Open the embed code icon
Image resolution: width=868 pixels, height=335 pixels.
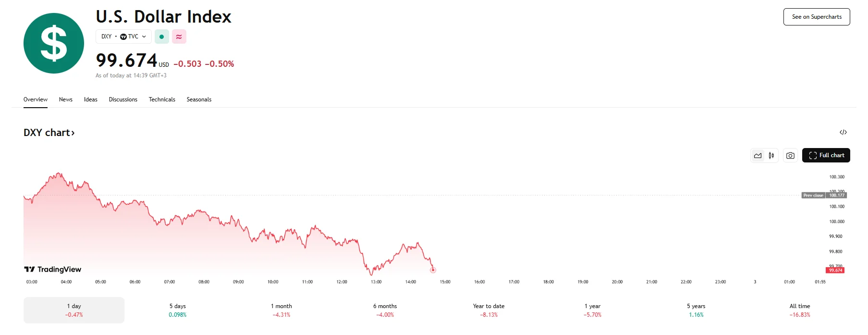coord(843,132)
